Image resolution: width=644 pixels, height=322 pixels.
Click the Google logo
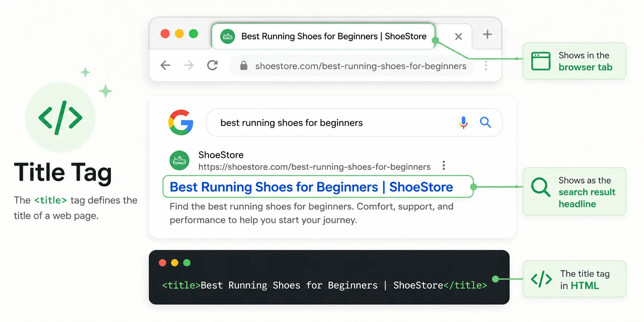(181, 122)
